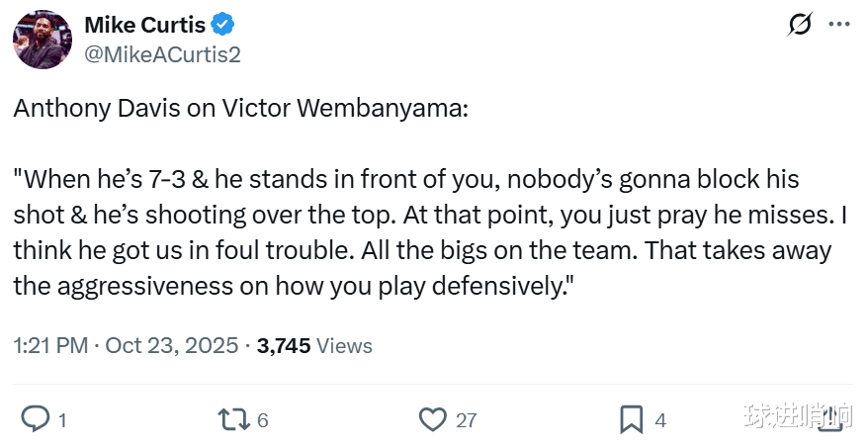
Task: View the 3,745 Views analytics
Action: [x=314, y=345]
